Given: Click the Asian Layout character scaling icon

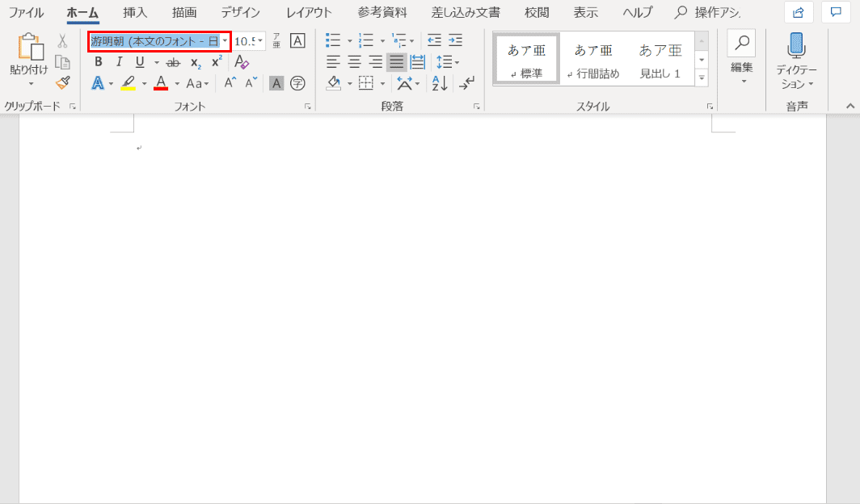Looking at the screenshot, I should 405,83.
